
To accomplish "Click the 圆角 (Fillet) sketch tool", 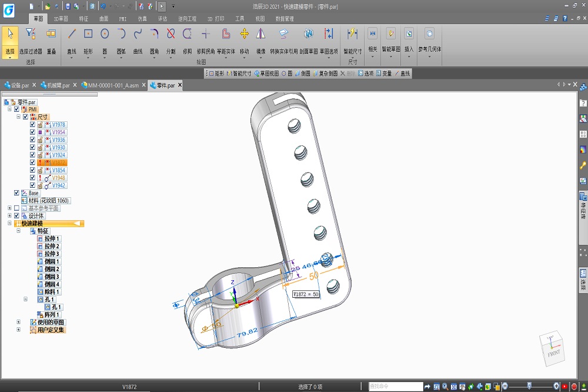I will pyautogui.click(x=154, y=34).
